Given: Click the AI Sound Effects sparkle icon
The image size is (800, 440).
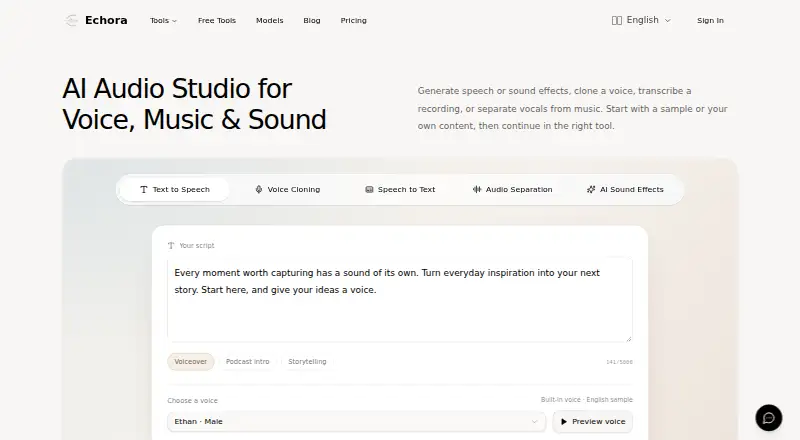Looking at the screenshot, I should [591, 189].
